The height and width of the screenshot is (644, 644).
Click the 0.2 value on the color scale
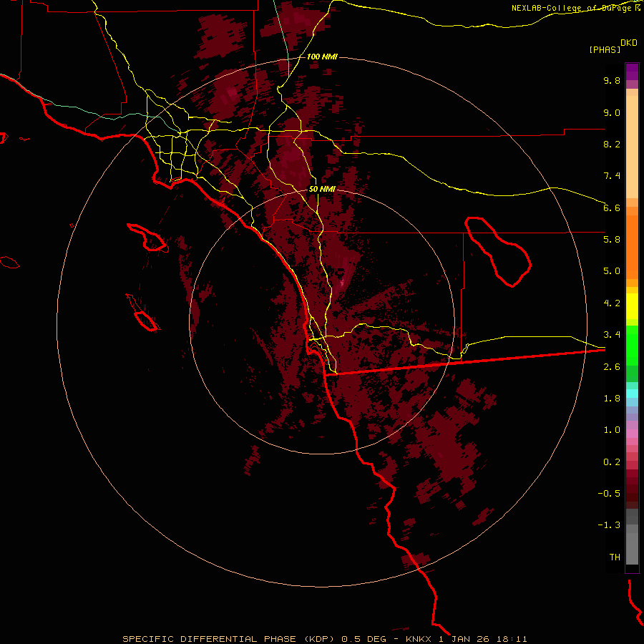pyautogui.click(x=612, y=462)
